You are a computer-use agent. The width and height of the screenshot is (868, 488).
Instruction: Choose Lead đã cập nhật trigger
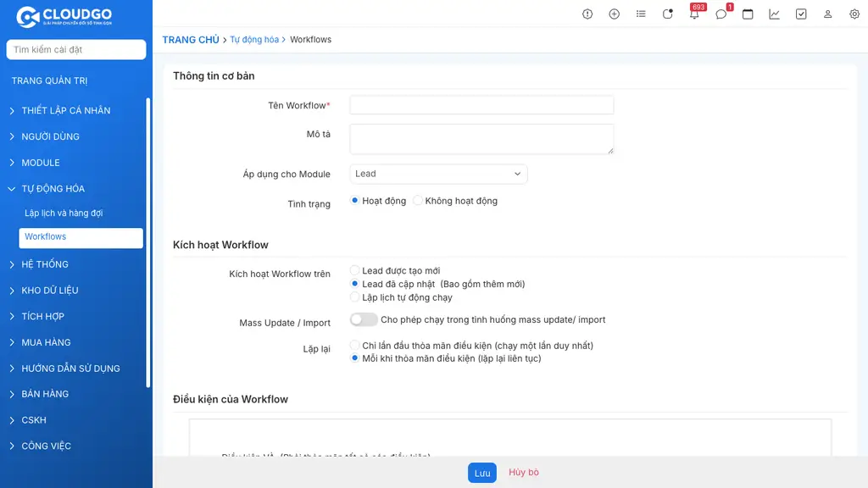(x=355, y=283)
